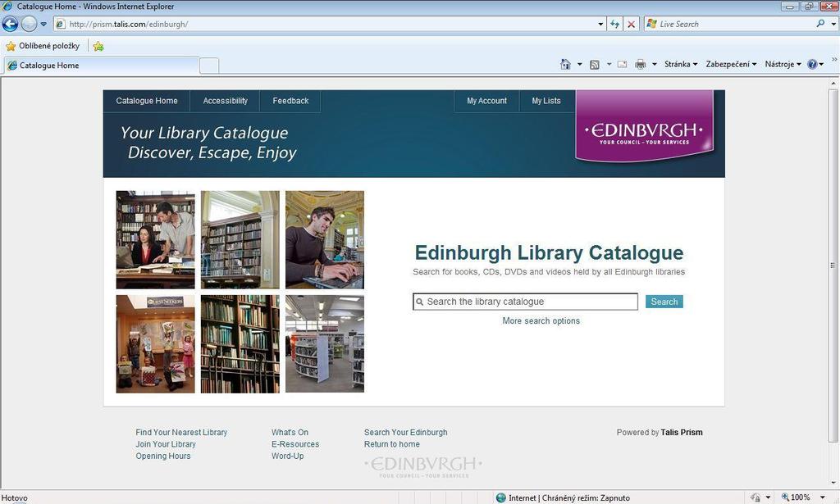This screenshot has height=504, width=840.
Task: Click the RSS feeds icon
Action: 594,64
